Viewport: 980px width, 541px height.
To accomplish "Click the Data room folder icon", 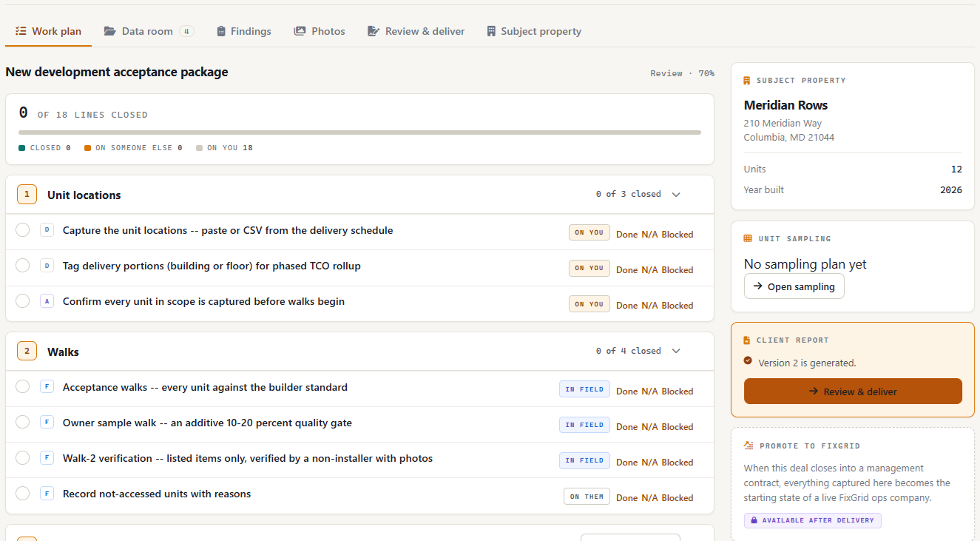I will click(x=110, y=31).
